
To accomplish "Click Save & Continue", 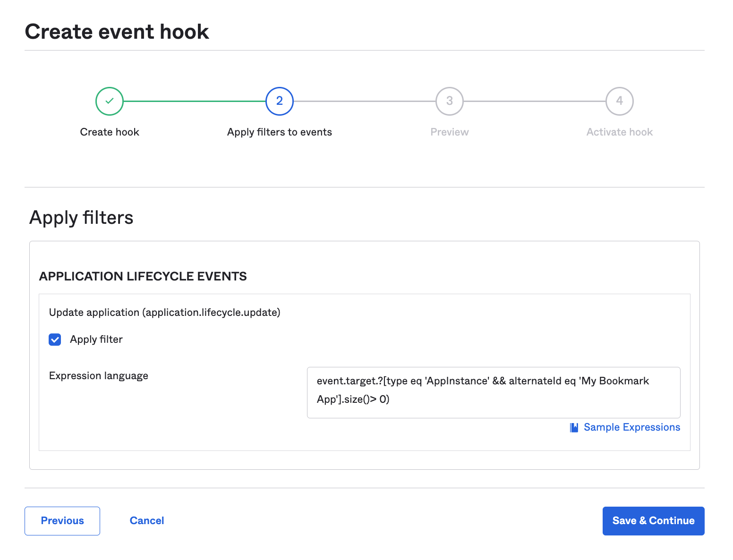I will 653,521.
